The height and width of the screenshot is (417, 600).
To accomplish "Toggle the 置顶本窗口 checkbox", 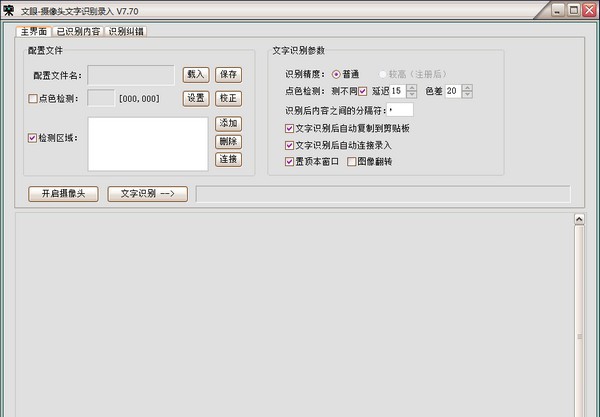I will [289, 162].
